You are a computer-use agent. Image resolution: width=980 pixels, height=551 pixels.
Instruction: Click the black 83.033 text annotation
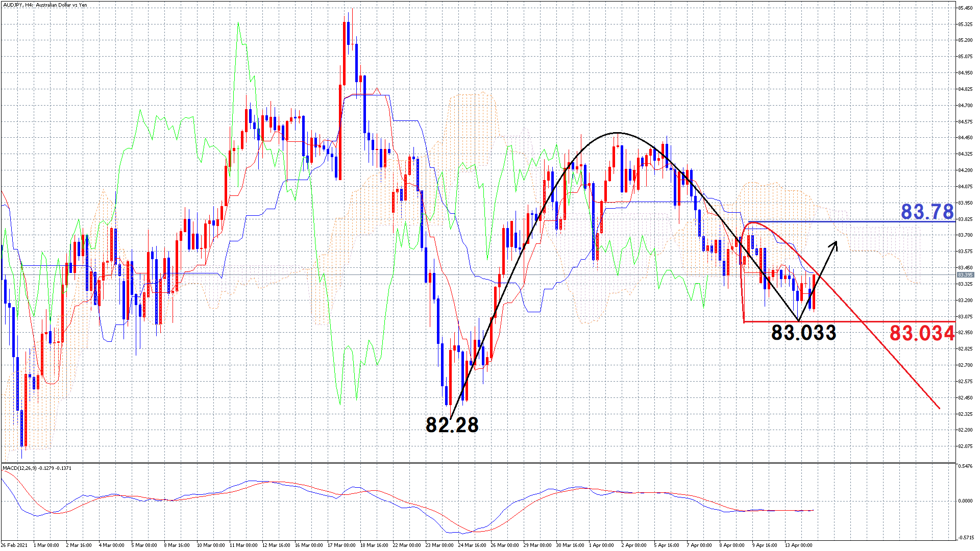(x=803, y=333)
